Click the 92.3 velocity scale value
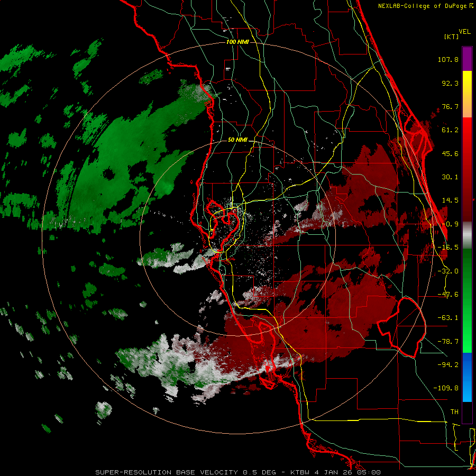Image resolution: width=476 pixels, height=476 pixels. coord(450,83)
